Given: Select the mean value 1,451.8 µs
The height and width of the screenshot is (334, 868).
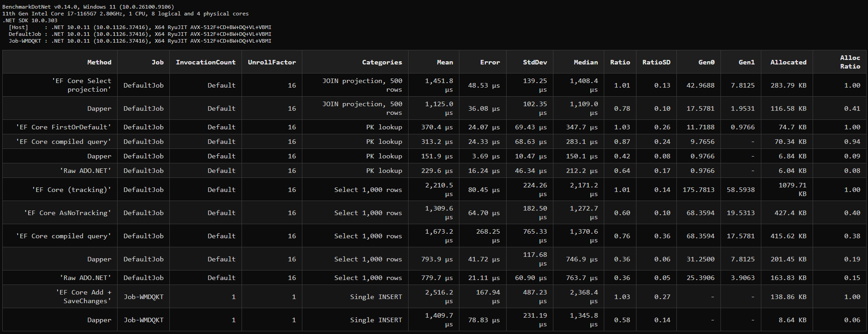Looking at the screenshot, I should click(x=439, y=85).
